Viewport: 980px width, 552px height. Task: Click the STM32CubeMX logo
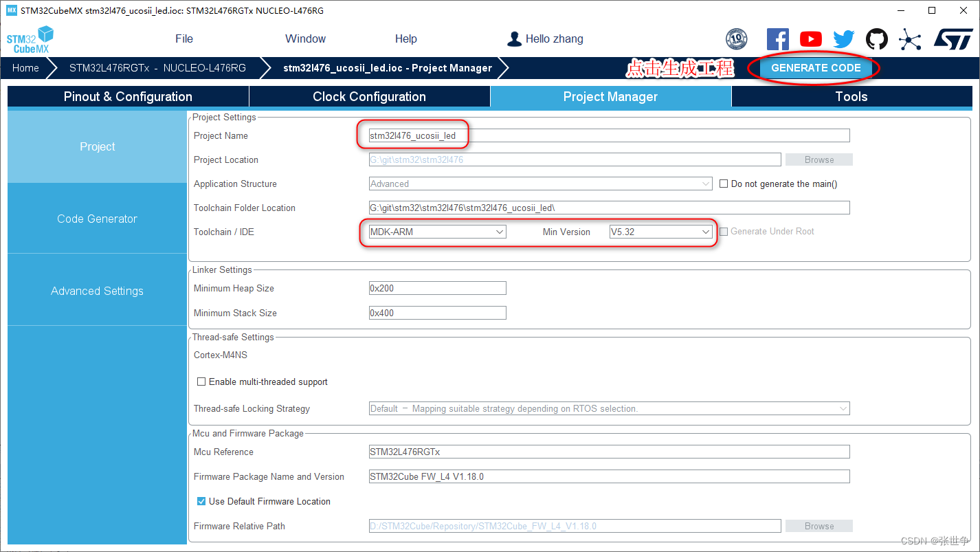tap(30, 40)
